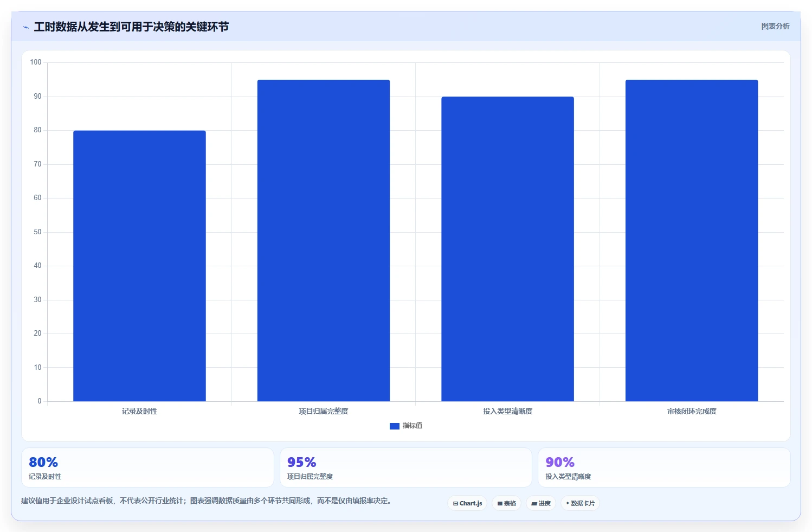The width and height of the screenshot is (812, 532).
Task: Open the 80% 记录及时性 data card
Action: point(147,467)
